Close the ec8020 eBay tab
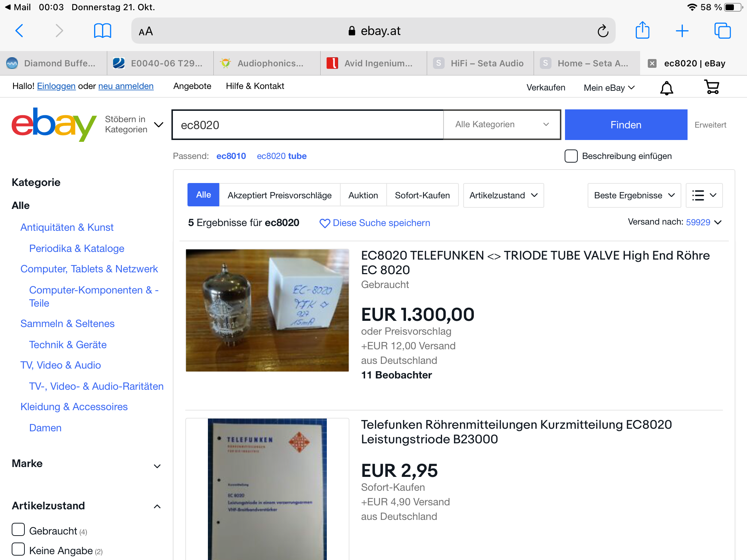Viewport: 747px width, 560px height. pyautogui.click(x=652, y=63)
